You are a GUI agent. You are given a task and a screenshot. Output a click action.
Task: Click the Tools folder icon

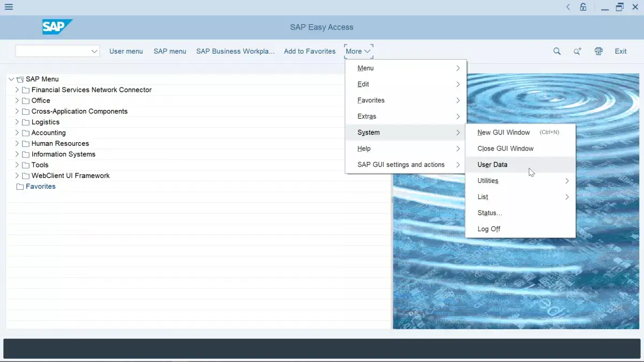tap(26, 165)
